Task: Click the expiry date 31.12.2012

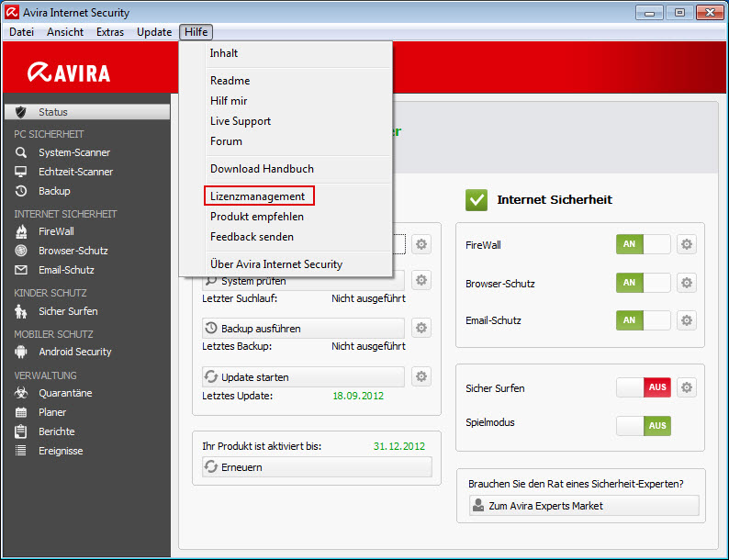Action: [399, 446]
